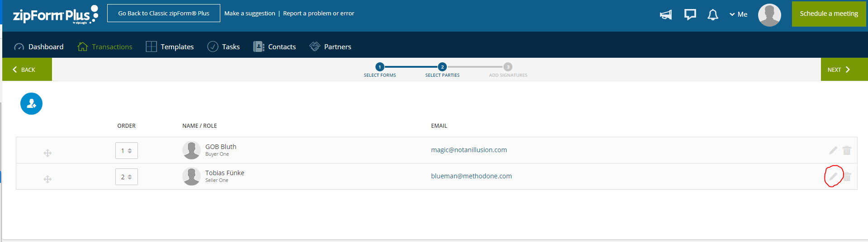Expand the Me account dropdown
The height and width of the screenshot is (242, 868).
[x=738, y=14]
